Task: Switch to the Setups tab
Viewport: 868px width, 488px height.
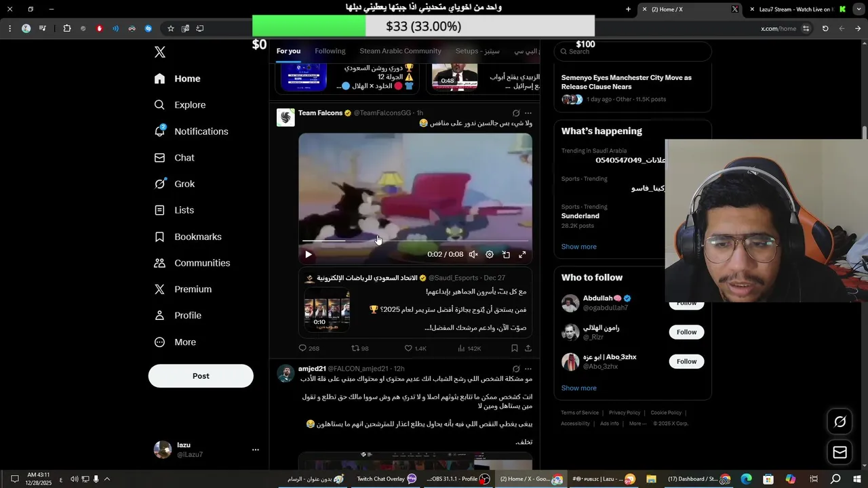Action: pos(477,52)
